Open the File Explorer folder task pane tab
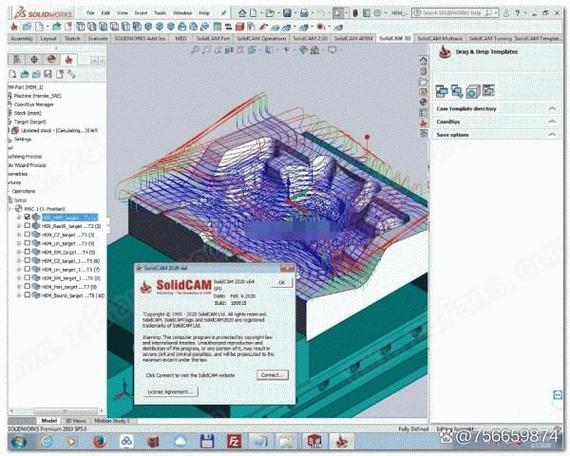The height and width of the screenshot is (456, 570). click(x=424, y=82)
